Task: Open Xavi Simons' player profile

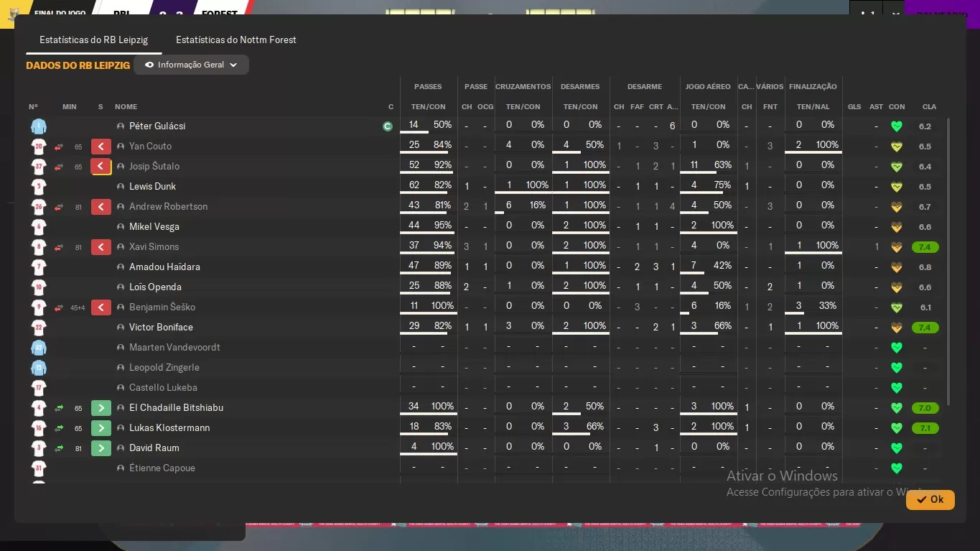Action: (154, 246)
